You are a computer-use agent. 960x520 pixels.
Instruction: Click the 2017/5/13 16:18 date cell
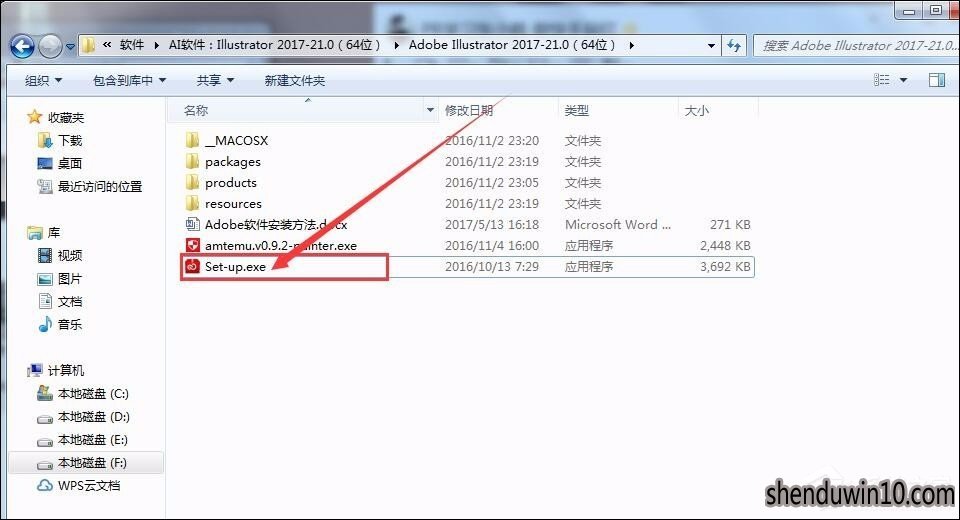coord(492,224)
